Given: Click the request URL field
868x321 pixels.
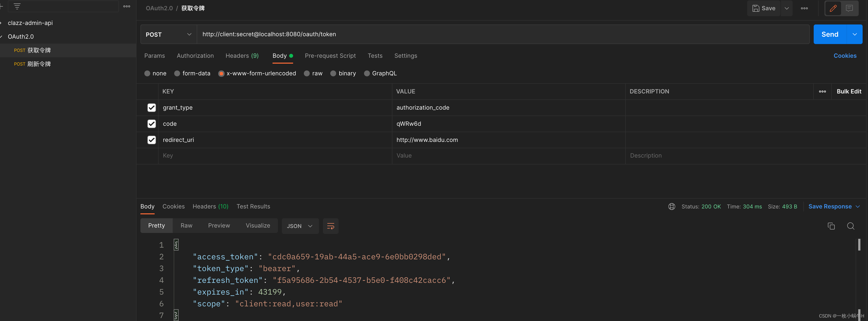Looking at the screenshot, I should pos(503,34).
